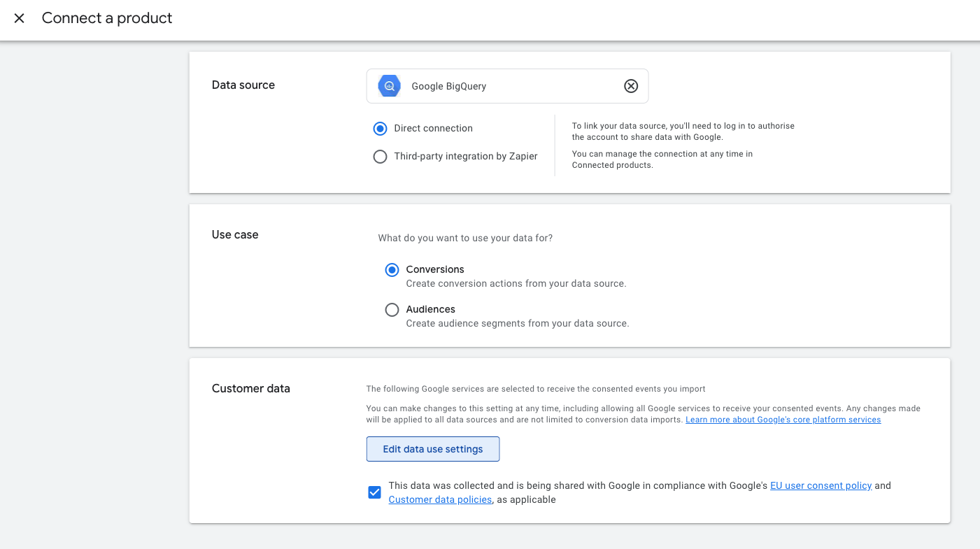Open the EU user consent policy link
Image resolution: width=980 pixels, height=549 pixels.
(x=821, y=485)
